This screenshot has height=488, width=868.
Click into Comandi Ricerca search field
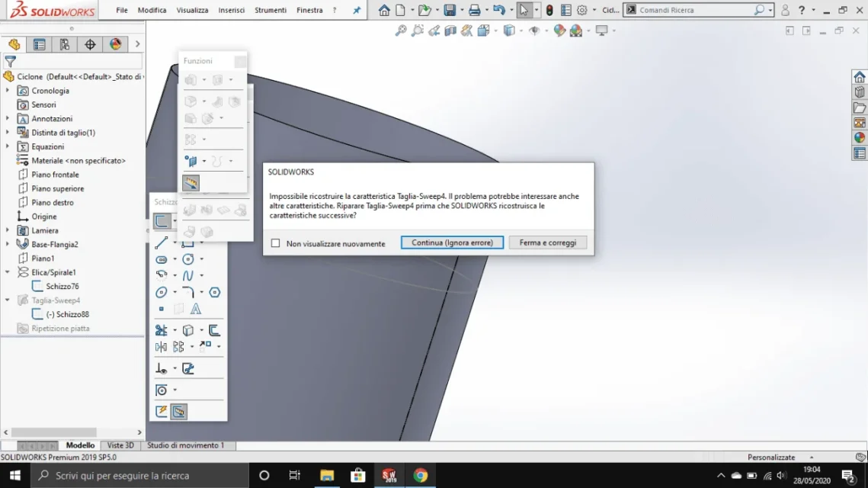click(x=694, y=10)
